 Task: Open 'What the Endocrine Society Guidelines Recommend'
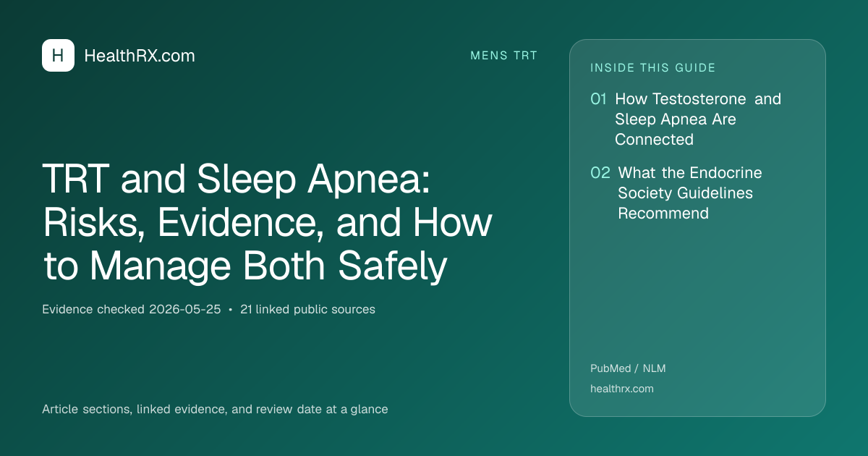[690, 193]
